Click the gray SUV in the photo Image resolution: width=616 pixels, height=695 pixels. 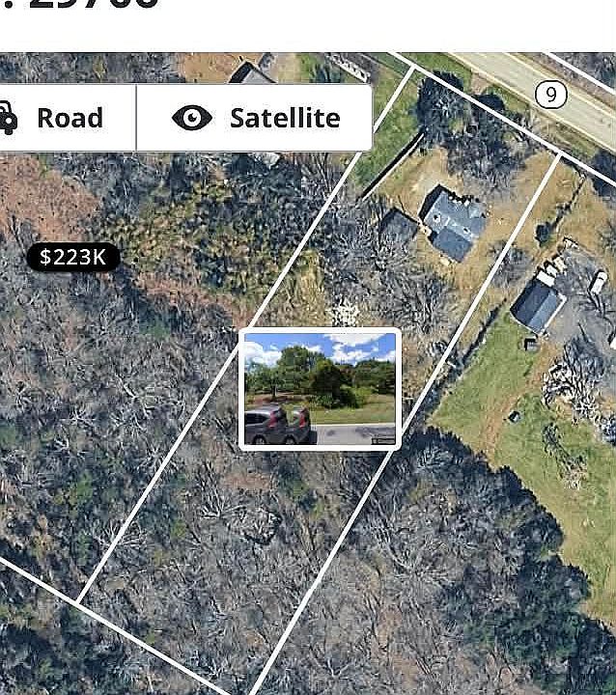[x=278, y=425]
